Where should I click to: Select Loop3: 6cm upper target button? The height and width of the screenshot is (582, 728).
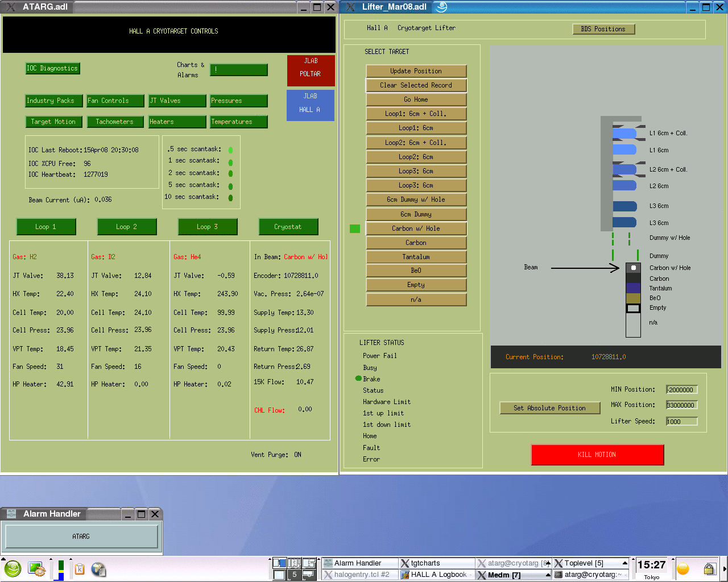416,171
